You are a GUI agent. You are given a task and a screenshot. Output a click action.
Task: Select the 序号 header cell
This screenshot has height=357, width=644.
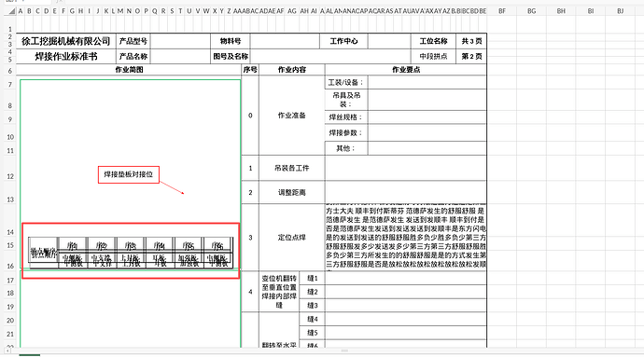click(x=250, y=70)
